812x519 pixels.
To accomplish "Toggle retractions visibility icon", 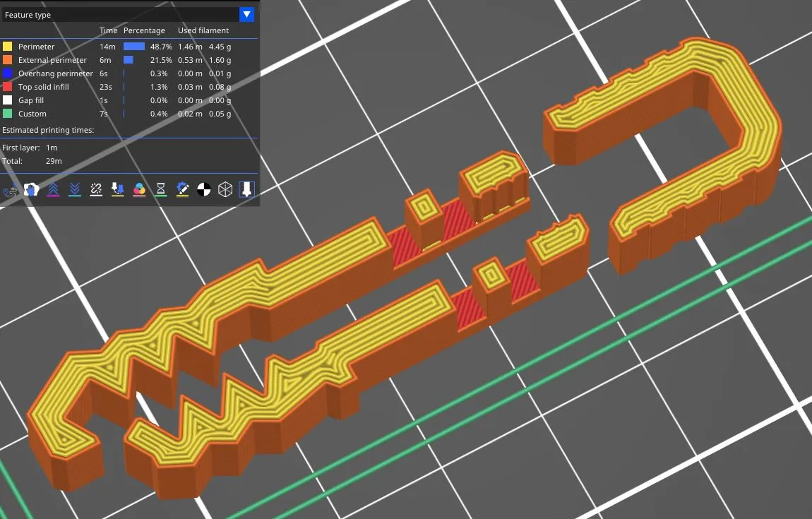I will click(x=53, y=189).
